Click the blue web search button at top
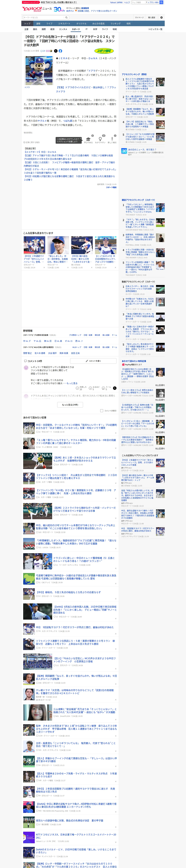 tap(161, 2)
